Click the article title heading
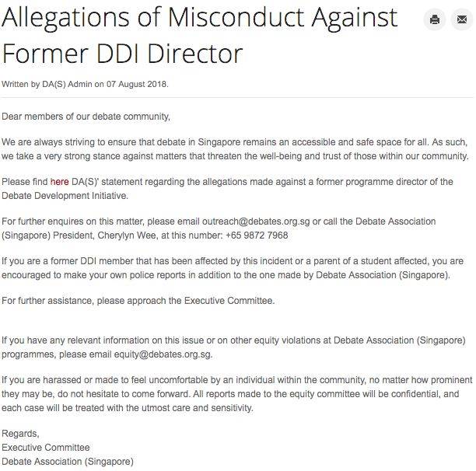 coord(199,35)
